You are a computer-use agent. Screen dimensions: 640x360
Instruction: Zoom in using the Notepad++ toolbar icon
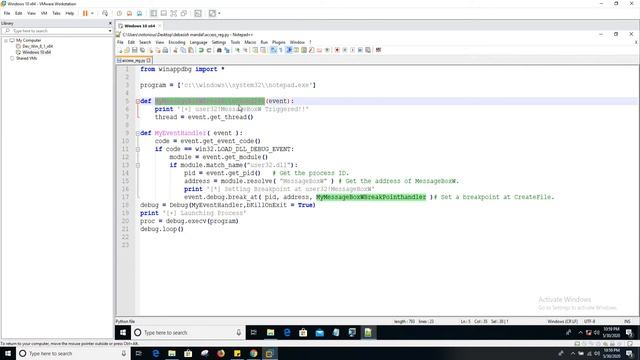pos(237,50)
